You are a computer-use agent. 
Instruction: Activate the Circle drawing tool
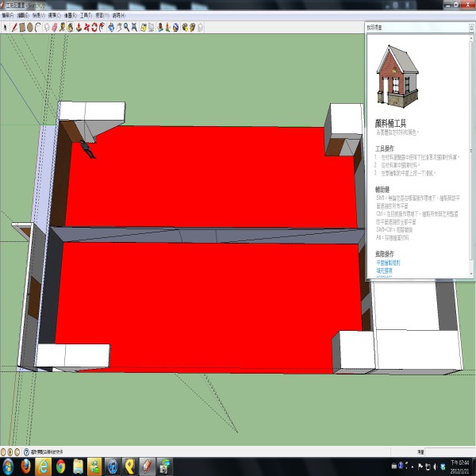pyautogui.click(x=29, y=27)
